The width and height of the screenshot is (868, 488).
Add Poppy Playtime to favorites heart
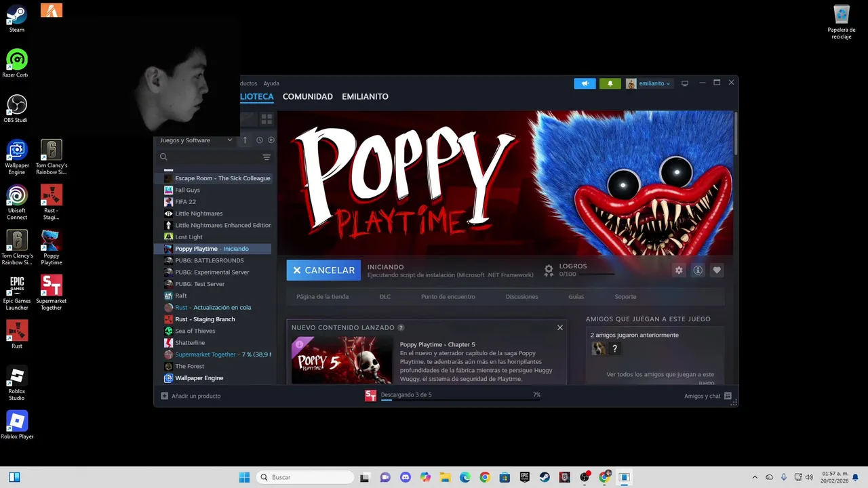pyautogui.click(x=717, y=270)
